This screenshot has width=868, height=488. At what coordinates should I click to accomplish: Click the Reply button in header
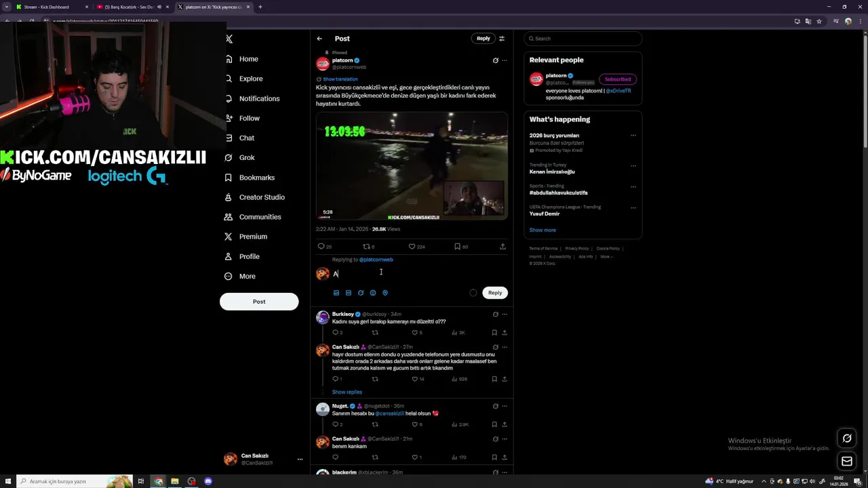[483, 39]
